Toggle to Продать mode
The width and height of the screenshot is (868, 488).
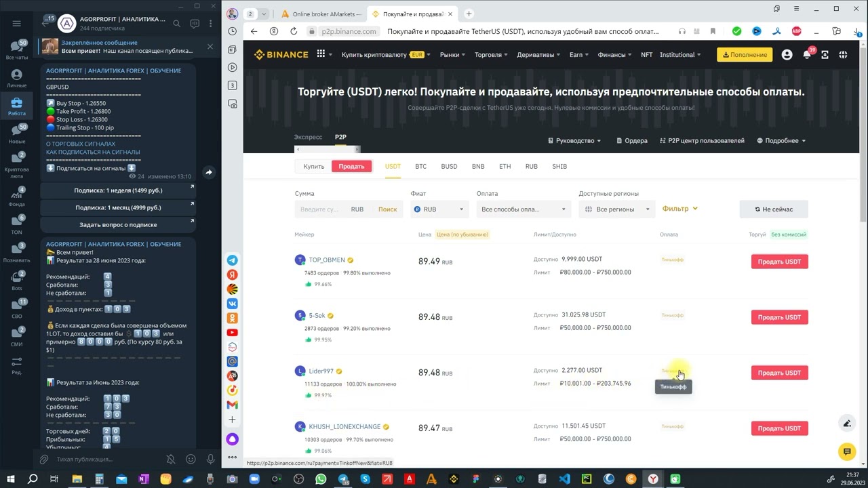coord(351,167)
